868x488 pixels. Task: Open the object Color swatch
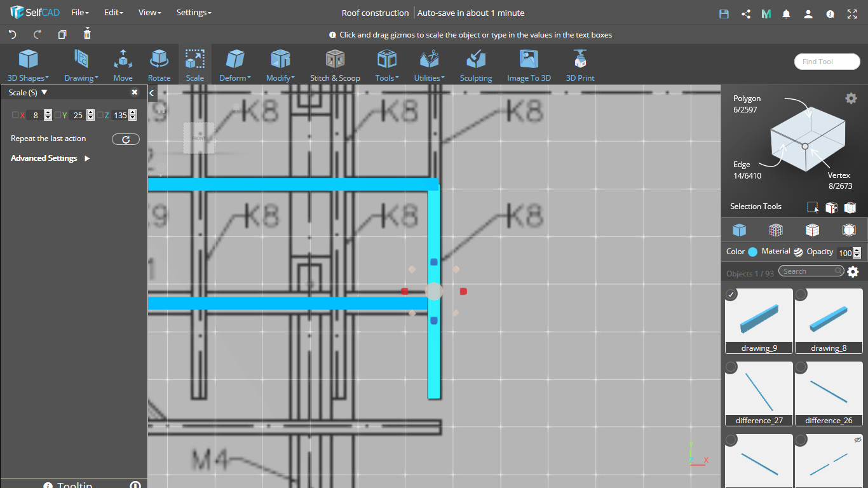click(753, 252)
